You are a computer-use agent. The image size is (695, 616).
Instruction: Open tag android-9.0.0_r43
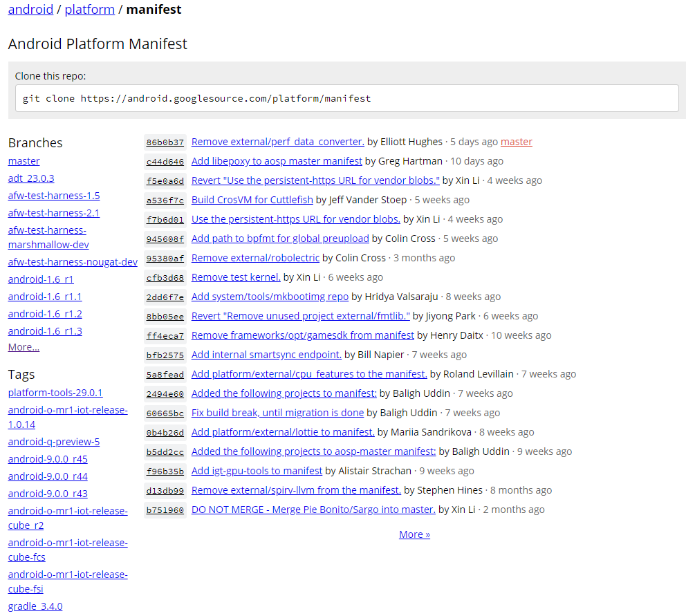point(48,494)
